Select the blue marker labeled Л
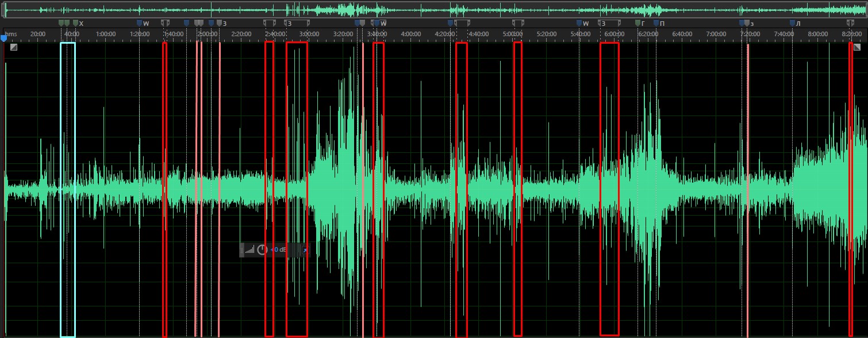 [793, 23]
